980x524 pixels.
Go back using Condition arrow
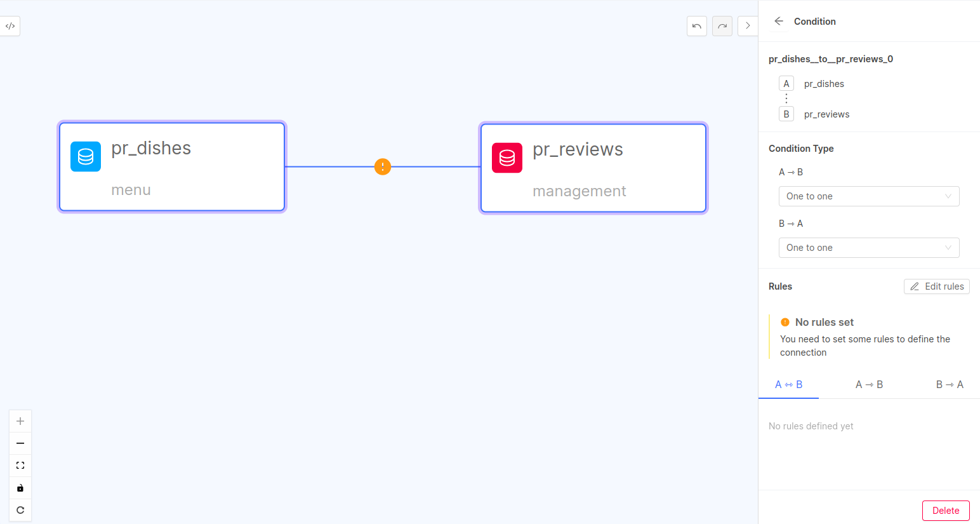click(x=779, y=21)
